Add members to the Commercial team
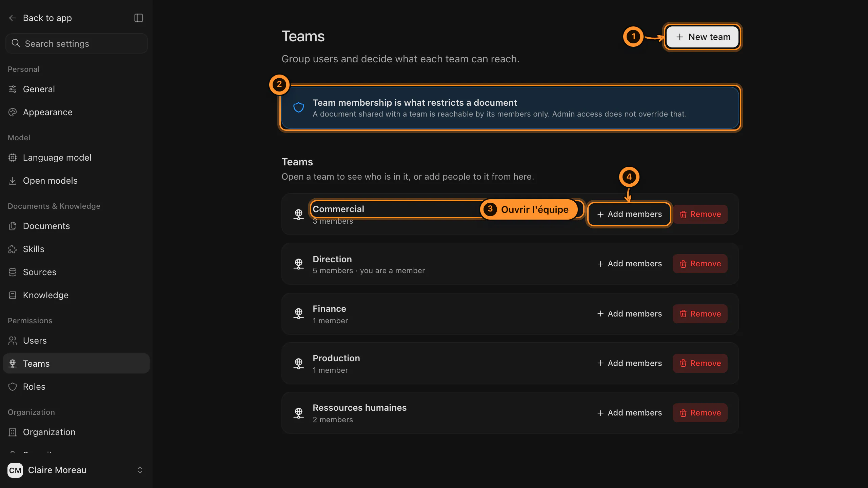 point(629,214)
